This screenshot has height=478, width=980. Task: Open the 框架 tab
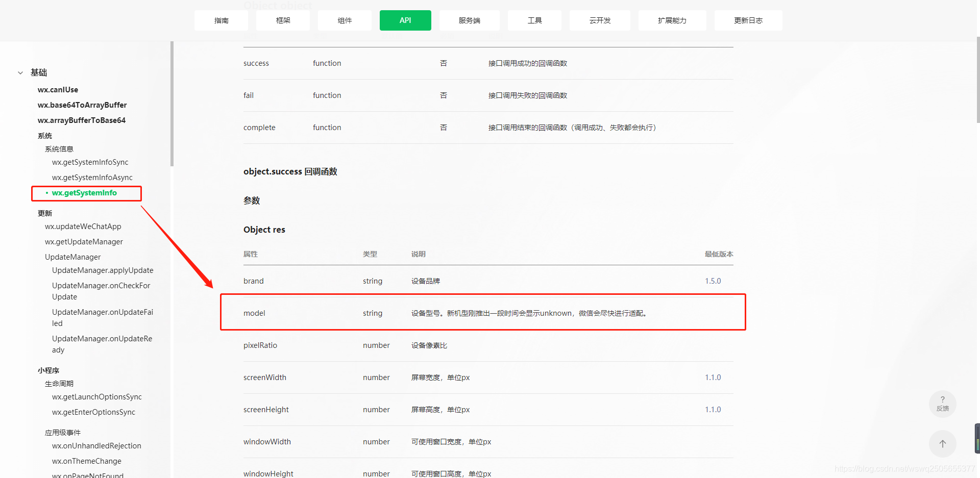pyautogui.click(x=283, y=20)
